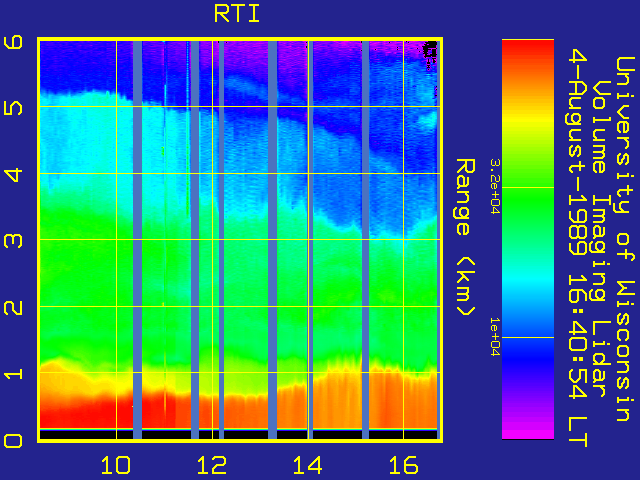This screenshot has width=640, height=480.
Task: Click the black speckled patch in plot corner
Action: (x=429, y=51)
